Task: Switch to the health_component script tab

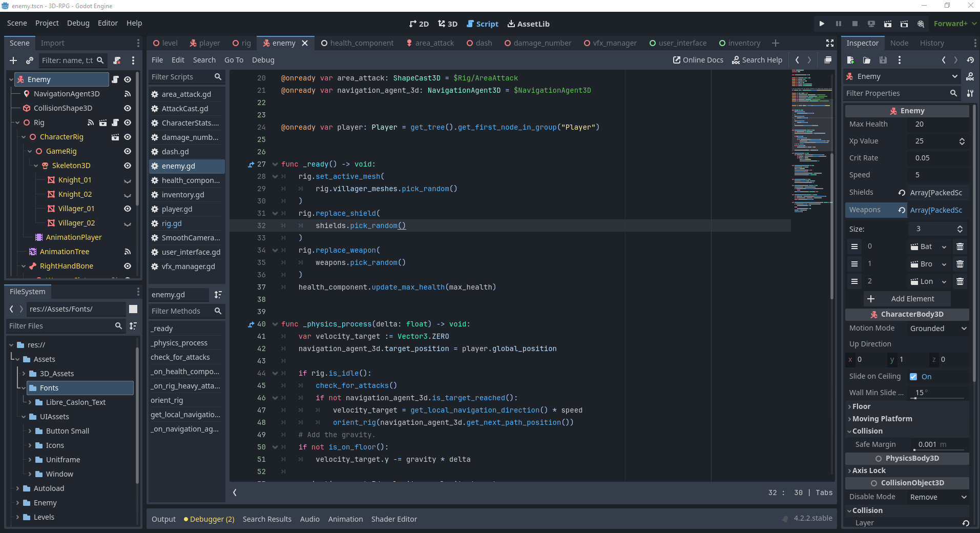Action: tap(357, 43)
